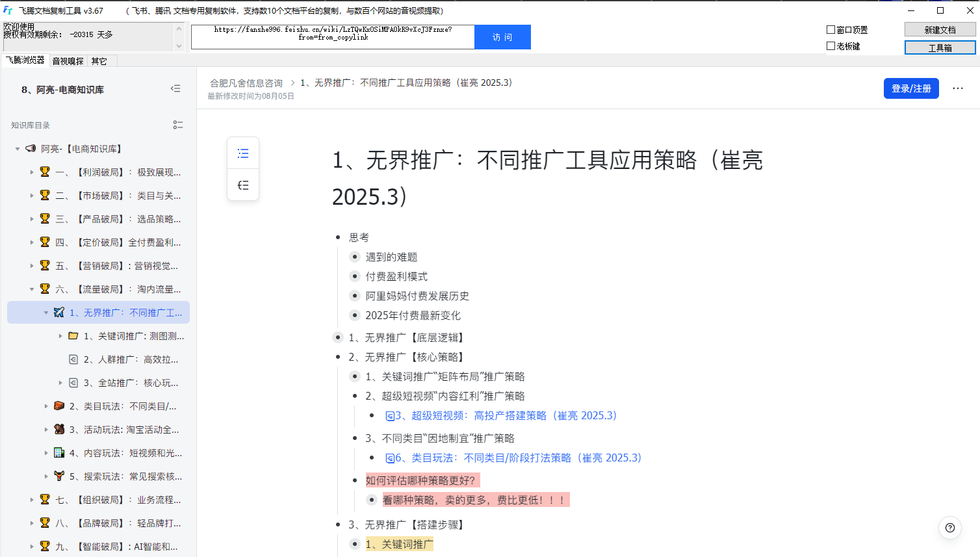Image resolution: width=980 pixels, height=557 pixels.
Task: Open the document outline list icon
Action: pos(243,153)
